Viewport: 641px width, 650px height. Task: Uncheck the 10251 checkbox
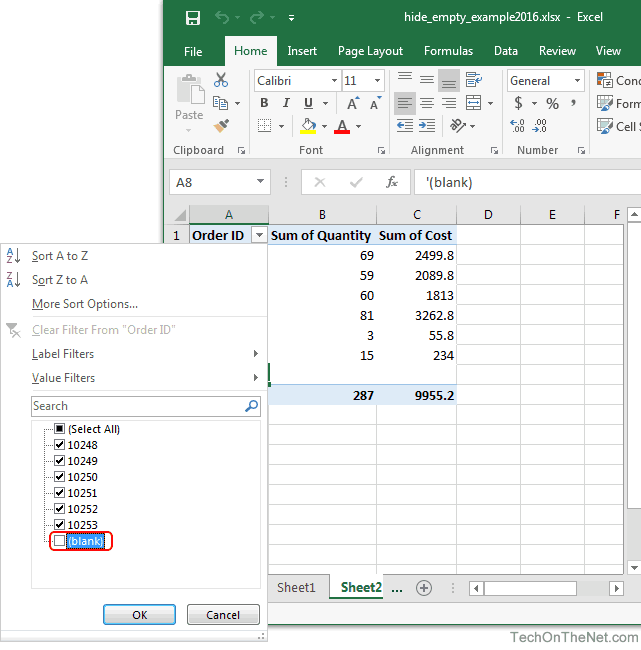point(60,492)
